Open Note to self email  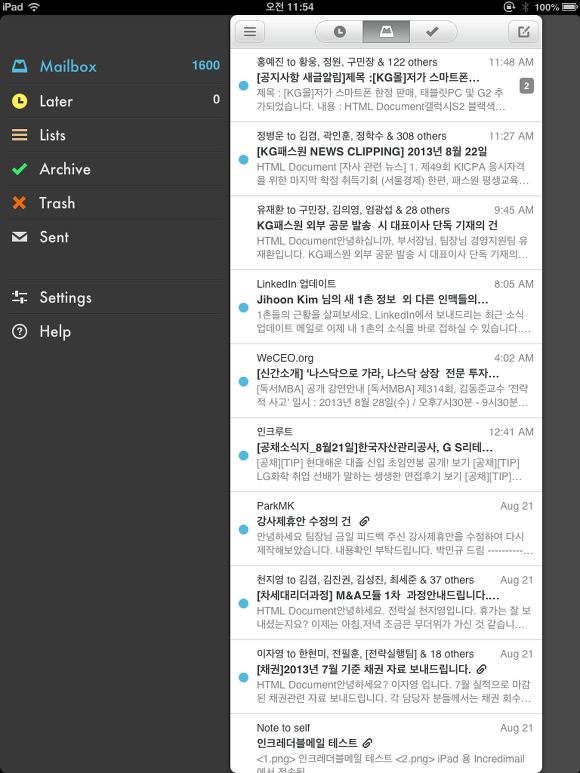(x=386, y=743)
